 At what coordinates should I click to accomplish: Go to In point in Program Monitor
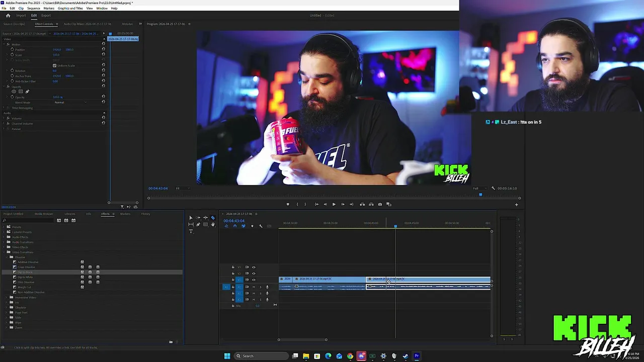(316, 204)
